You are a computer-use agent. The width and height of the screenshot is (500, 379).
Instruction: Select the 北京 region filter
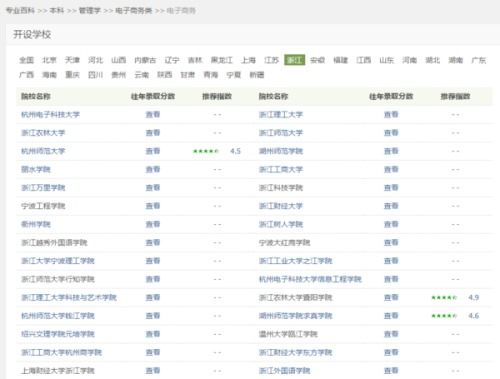click(49, 60)
